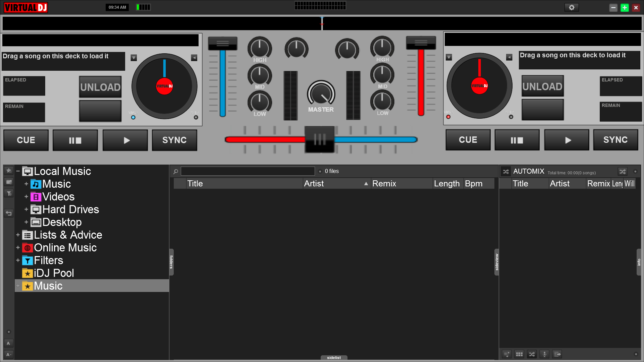Open VirtualDJ settings gear

pyautogui.click(x=572, y=7)
